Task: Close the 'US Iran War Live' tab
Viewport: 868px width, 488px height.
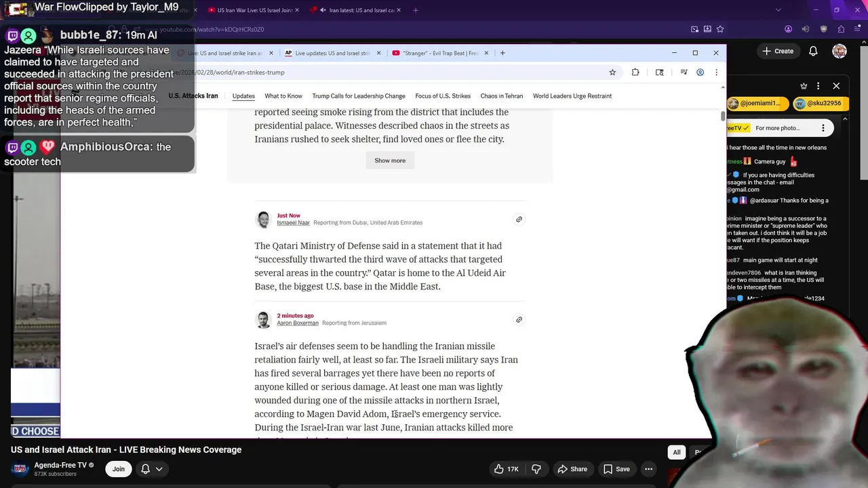Action: (x=298, y=10)
